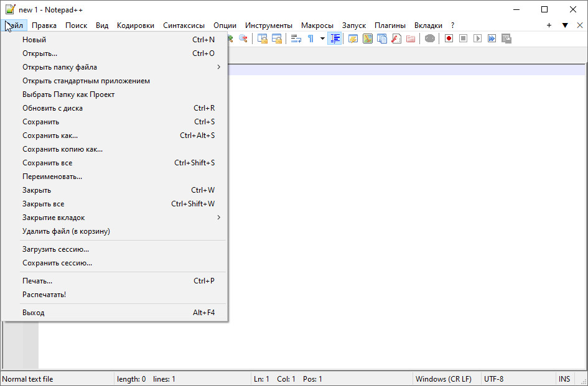Toggle word wrap in the toolbar
Image resolution: width=588 pixels, height=386 pixels.
296,39
